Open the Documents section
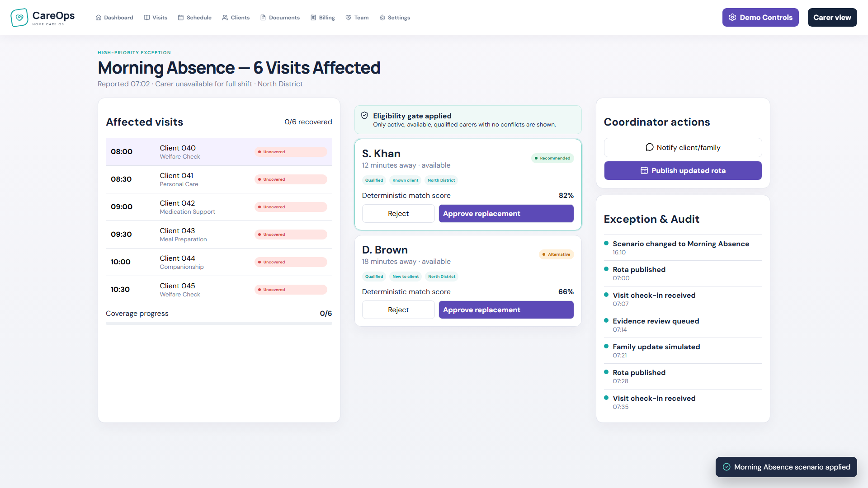Image resolution: width=868 pixels, height=488 pixels. [x=280, y=18]
